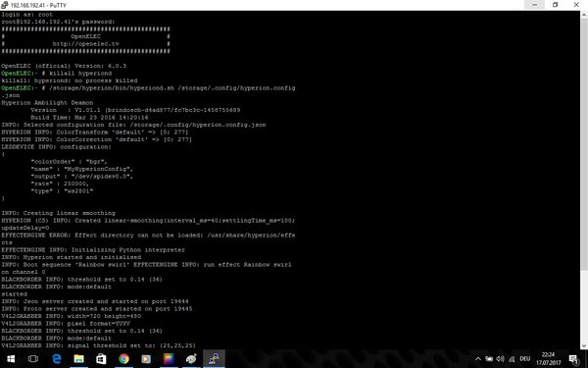This screenshot has height=368, width=588.
Task: Click the scrollbar up arrow in PuTTY
Action: (584, 15)
